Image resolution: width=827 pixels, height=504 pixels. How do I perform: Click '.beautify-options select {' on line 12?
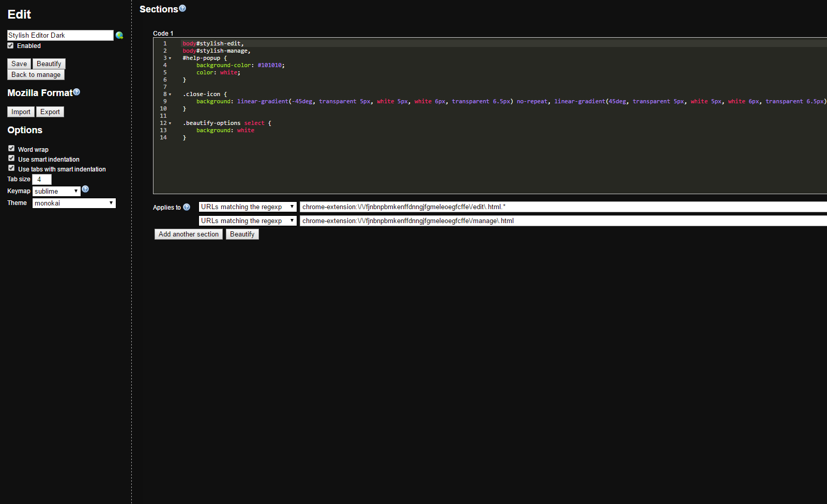[x=227, y=123]
